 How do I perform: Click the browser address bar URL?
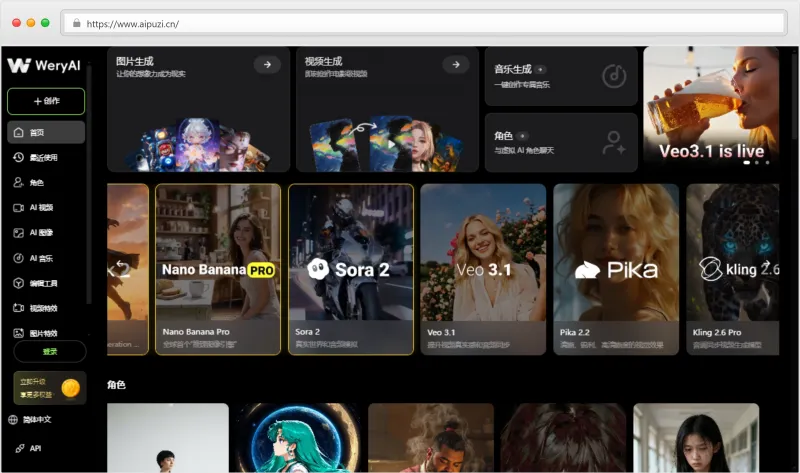click(134, 22)
